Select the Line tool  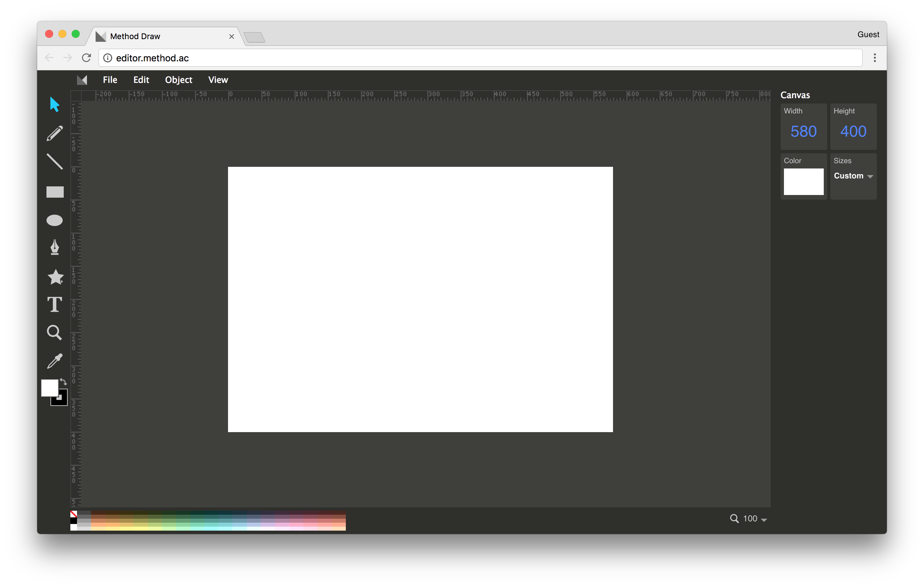tap(54, 162)
